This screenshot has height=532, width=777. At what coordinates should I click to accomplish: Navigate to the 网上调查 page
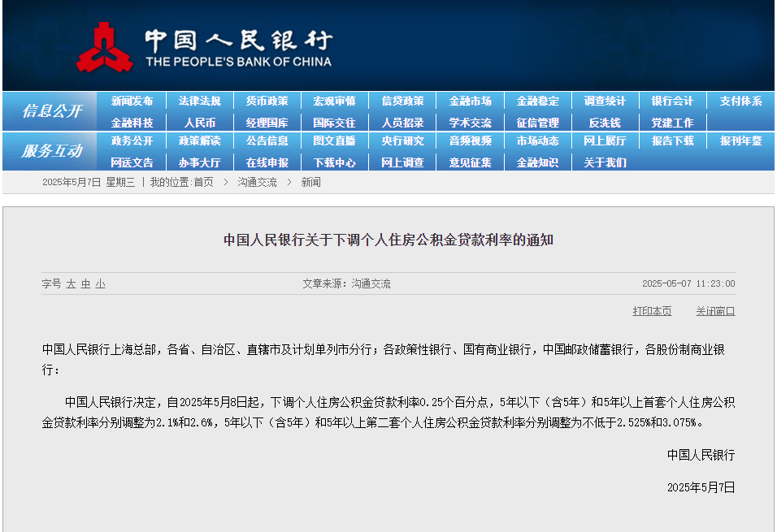coord(402,162)
